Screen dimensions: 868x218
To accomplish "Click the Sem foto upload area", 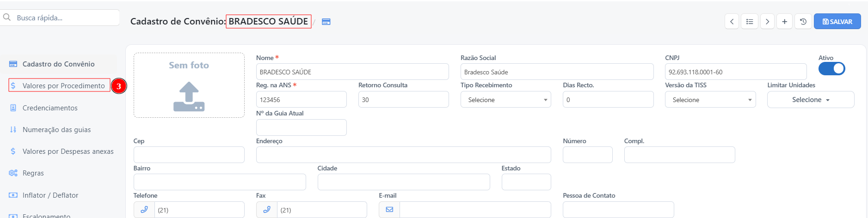I will [189, 85].
